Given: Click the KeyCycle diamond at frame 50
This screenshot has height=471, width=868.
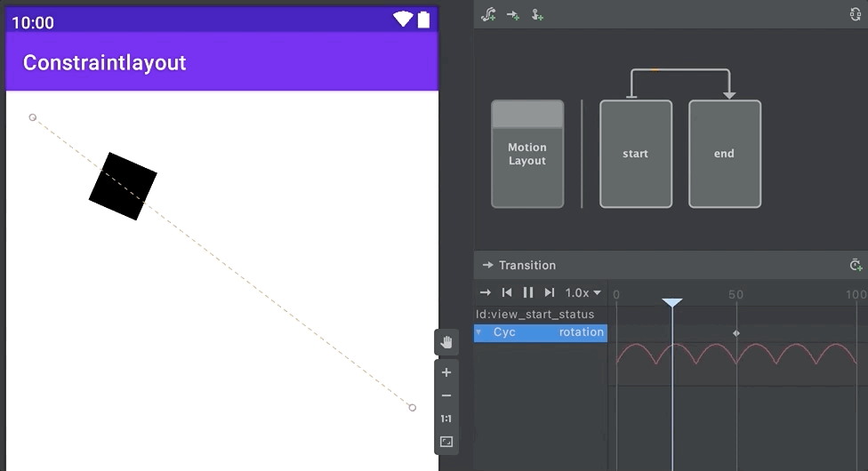Looking at the screenshot, I should [736, 333].
